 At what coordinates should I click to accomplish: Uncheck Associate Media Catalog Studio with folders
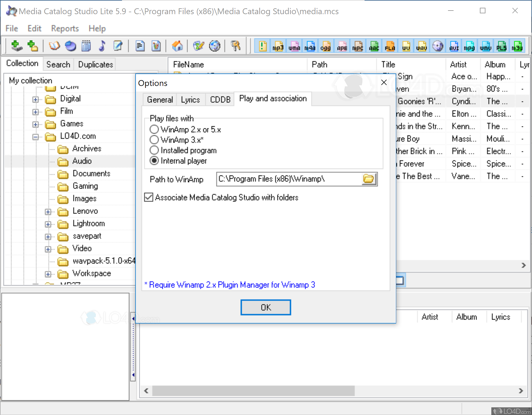[149, 197]
